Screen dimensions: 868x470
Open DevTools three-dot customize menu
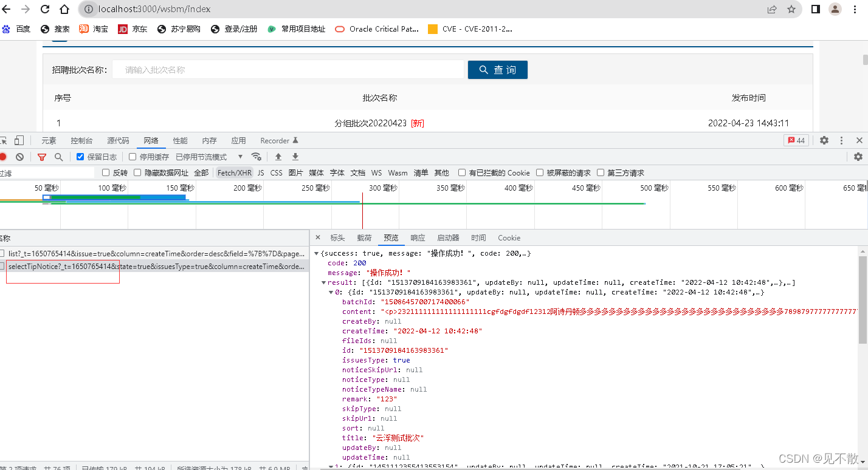click(842, 140)
